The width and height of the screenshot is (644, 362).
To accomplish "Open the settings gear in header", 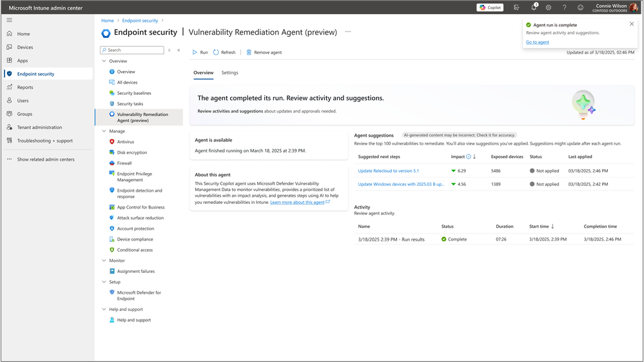I will click(549, 7).
